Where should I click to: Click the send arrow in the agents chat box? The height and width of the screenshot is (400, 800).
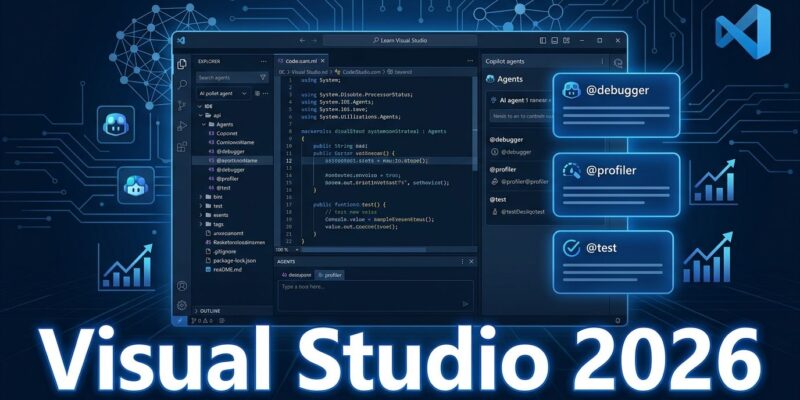tap(465, 304)
